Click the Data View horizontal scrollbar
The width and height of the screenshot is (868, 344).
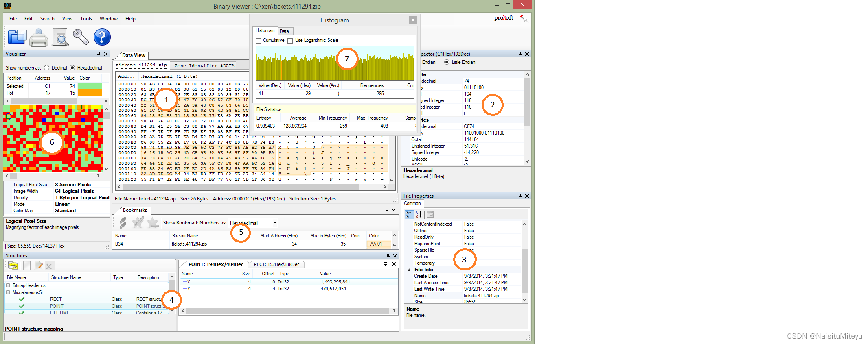[x=252, y=187]
